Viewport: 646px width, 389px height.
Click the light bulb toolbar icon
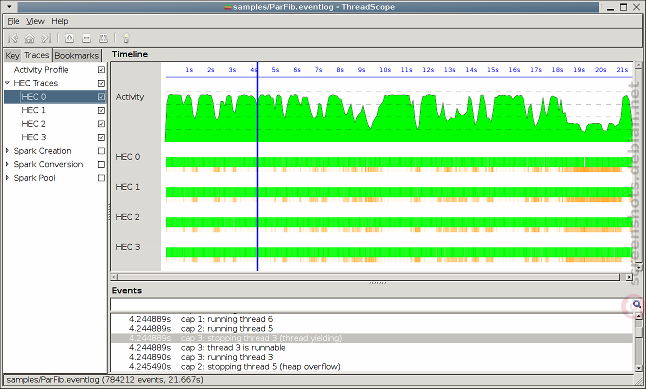click(x=126, y=38)
